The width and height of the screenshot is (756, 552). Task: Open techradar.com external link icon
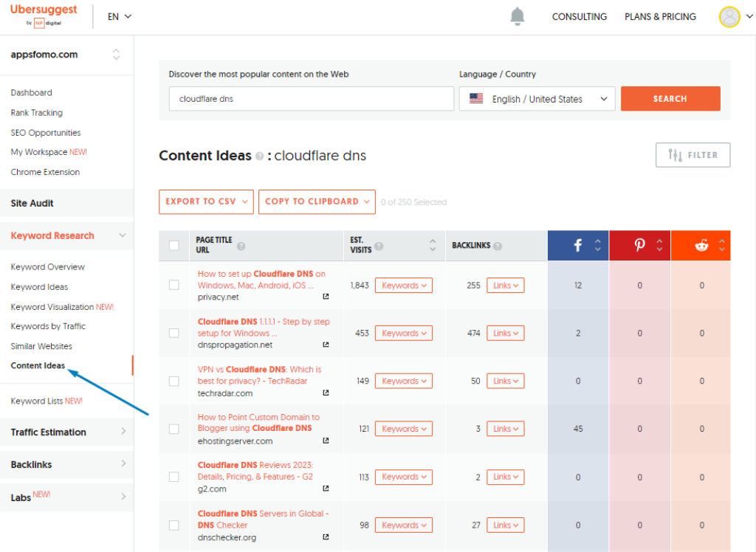point(326,393)
